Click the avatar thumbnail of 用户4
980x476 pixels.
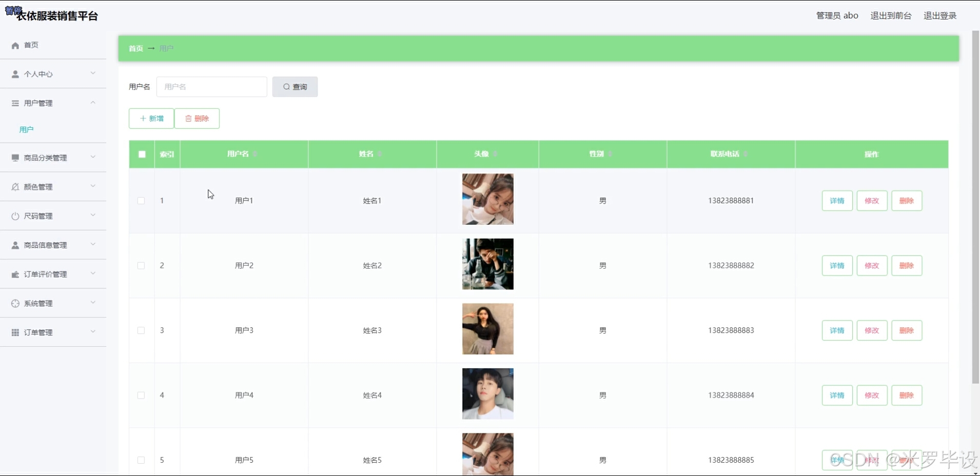point(488,394)
